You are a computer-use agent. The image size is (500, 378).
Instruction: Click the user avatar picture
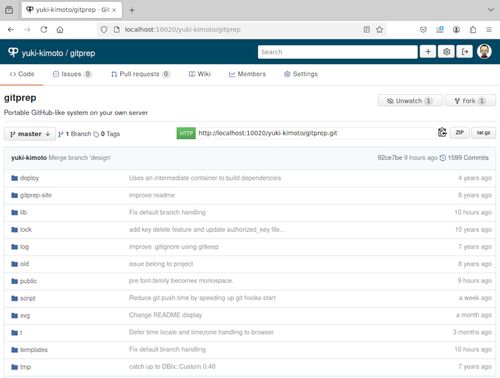click(x=484, y=52)
